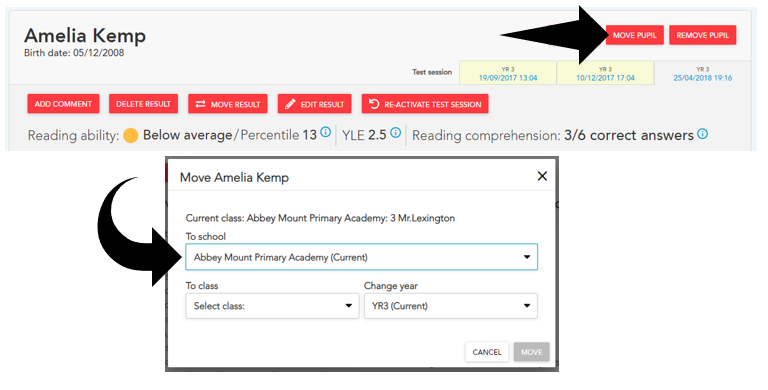Click the Move Pupil button
Screen dimensions: 768x390
[634, 35]
